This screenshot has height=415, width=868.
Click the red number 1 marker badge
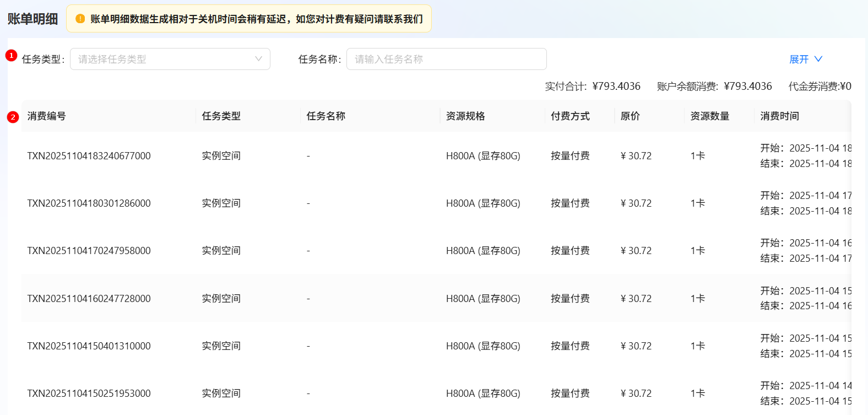11,56
